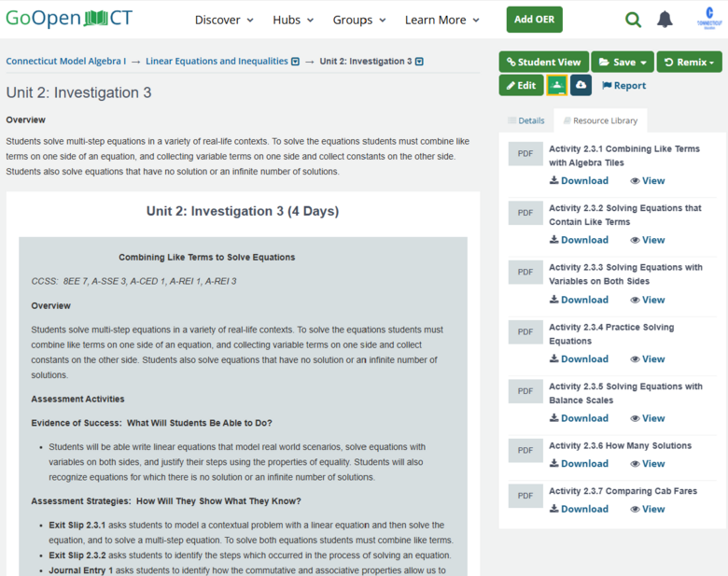Switch to Student View
Image resolution: width=728 pixels, height=576 pixels.
pyautogui.click(x=543, y=63)
